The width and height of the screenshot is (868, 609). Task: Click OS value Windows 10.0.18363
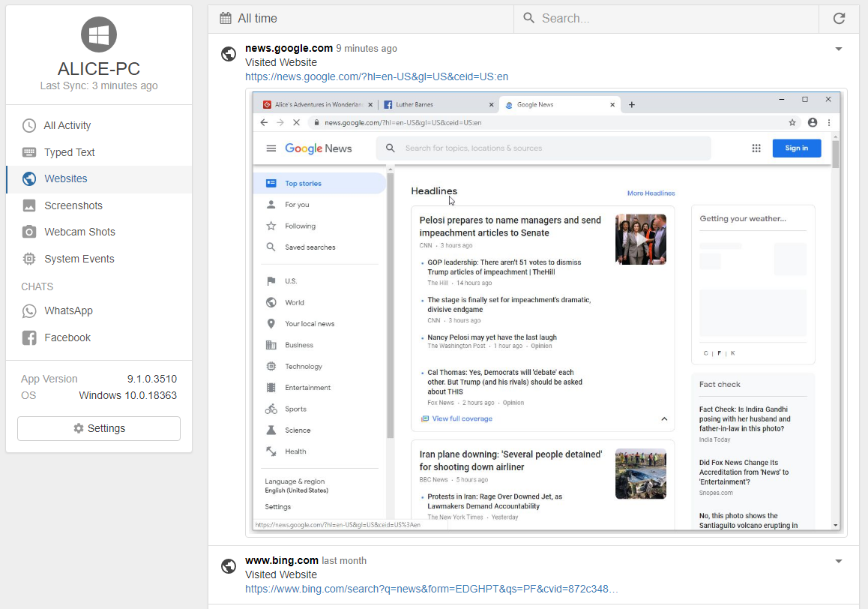pyautogui.click(x=128, y=395)
